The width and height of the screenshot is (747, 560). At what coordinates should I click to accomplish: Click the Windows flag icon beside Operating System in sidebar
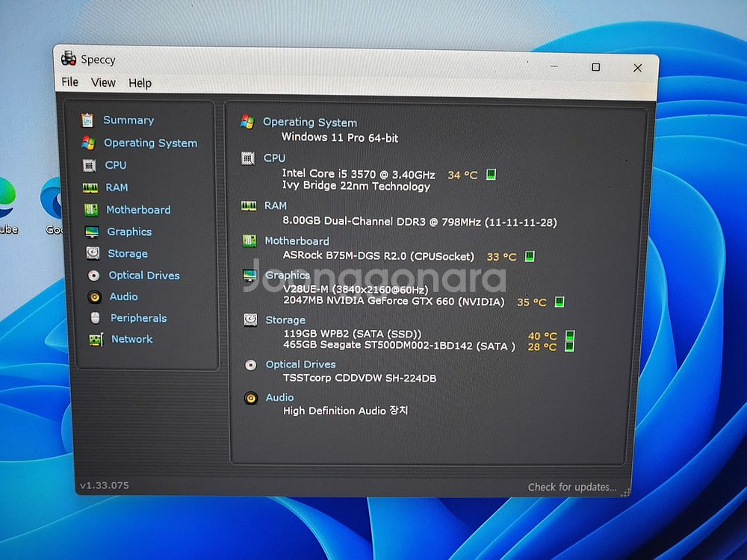(88, 143)
